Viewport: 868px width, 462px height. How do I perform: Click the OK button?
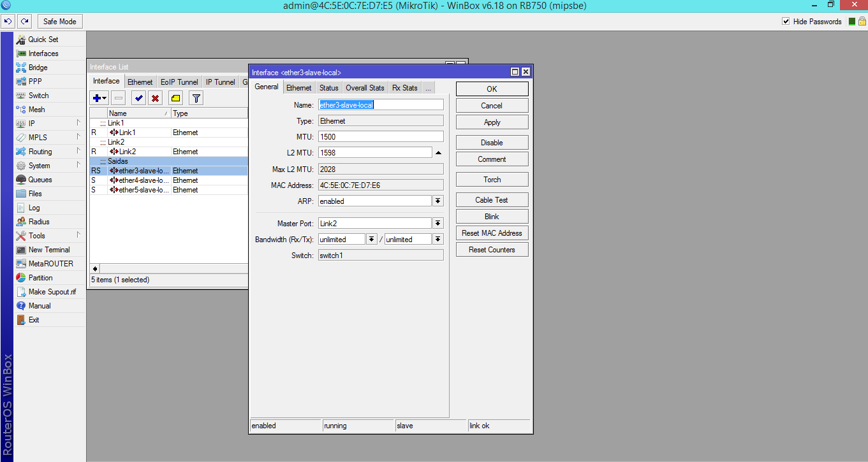(492, 89)
